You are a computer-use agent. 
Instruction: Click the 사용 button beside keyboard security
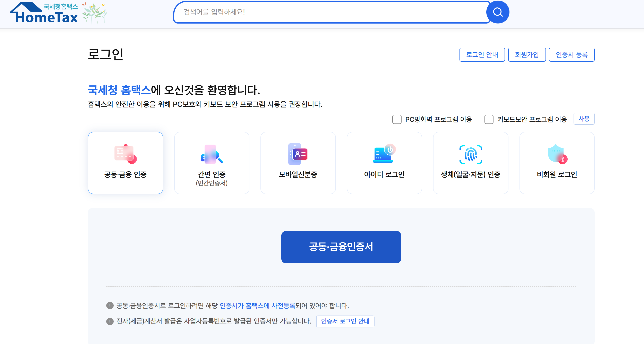tap(584, 119)
